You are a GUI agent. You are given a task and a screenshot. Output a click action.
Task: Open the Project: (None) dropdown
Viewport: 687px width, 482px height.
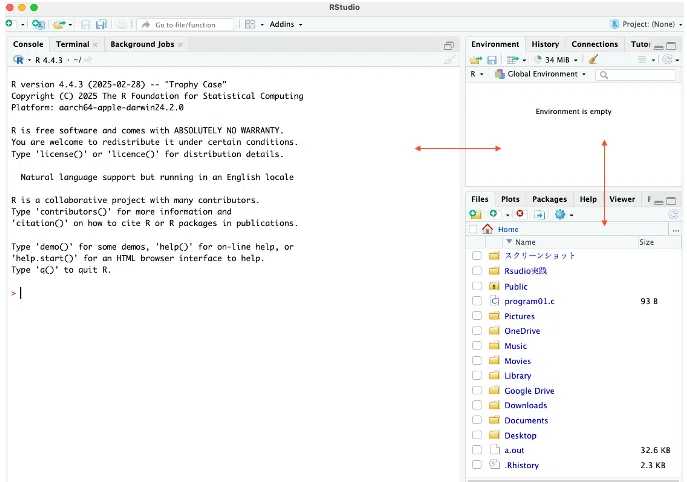pyautogui.click(x=646, y=24)
